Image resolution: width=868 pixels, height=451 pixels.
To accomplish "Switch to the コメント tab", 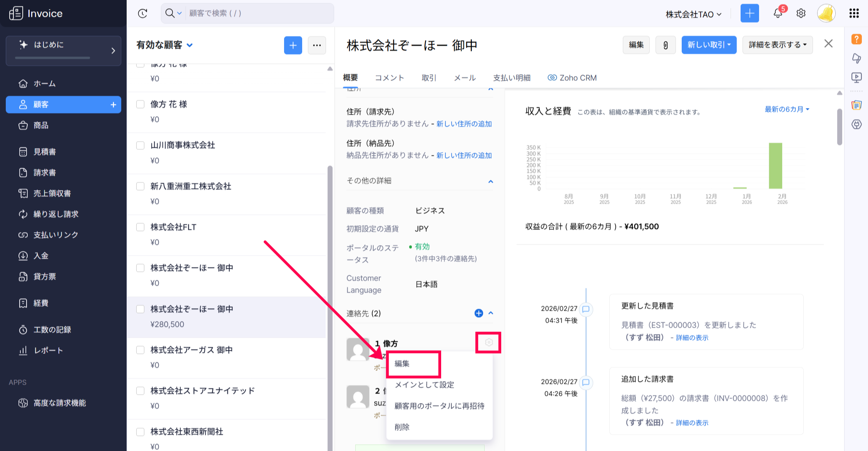I will tap(389, 78).
